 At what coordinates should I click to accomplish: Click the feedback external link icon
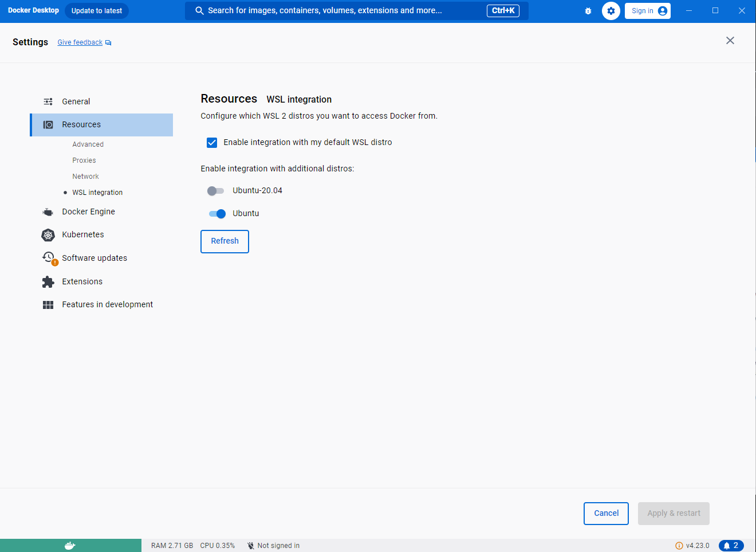(x=108, y=43)
